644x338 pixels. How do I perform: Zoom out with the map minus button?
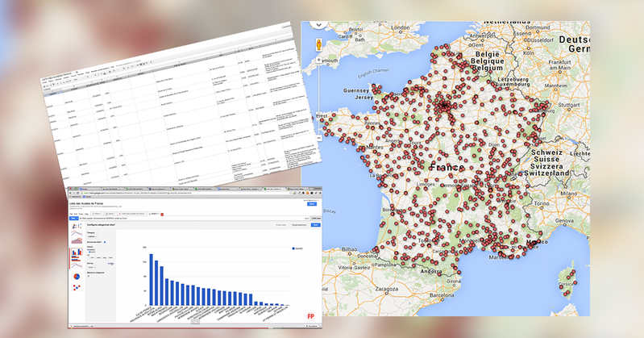tap(319, 138)
